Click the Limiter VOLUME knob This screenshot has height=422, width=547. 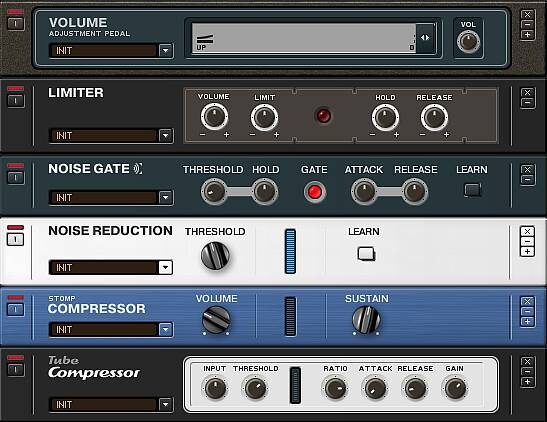pyautogui.click(x=214, y=116)
